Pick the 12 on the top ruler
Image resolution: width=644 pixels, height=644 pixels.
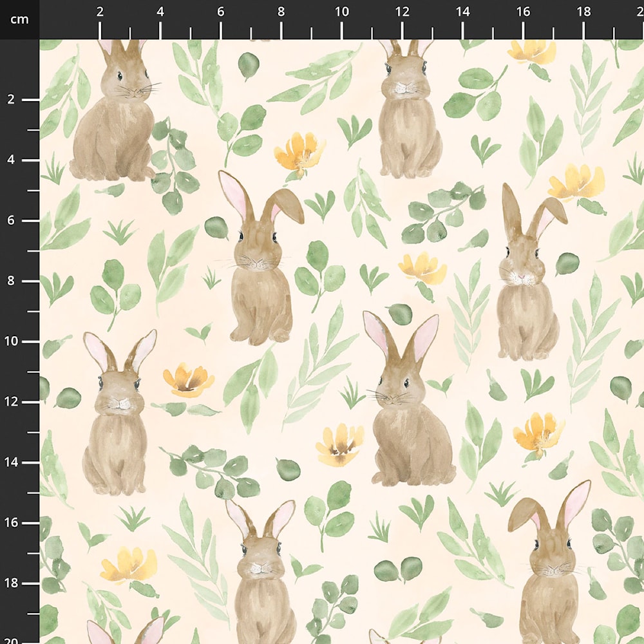click(x=402, y=12)
